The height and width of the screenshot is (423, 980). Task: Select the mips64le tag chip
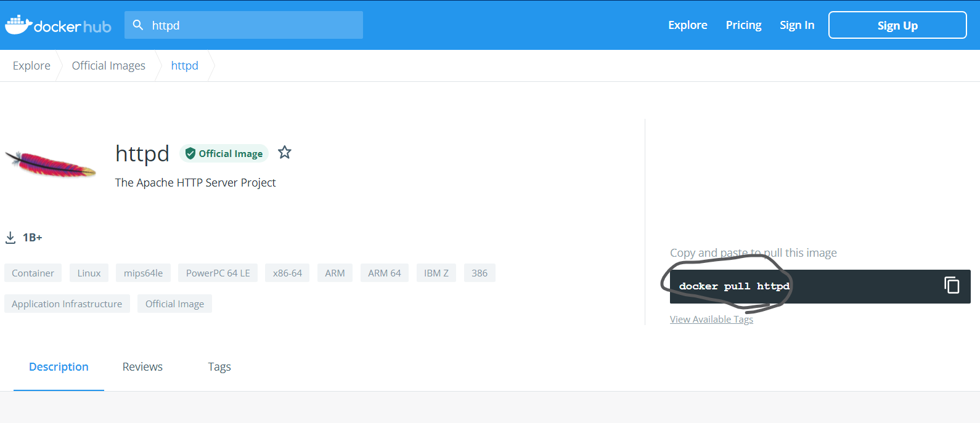pos(143,273)
